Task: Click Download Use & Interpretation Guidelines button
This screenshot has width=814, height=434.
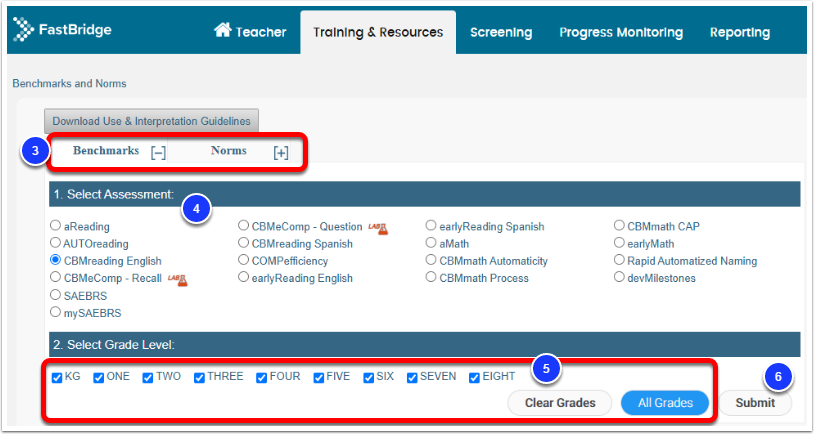Action: click(x=151, y=121)
